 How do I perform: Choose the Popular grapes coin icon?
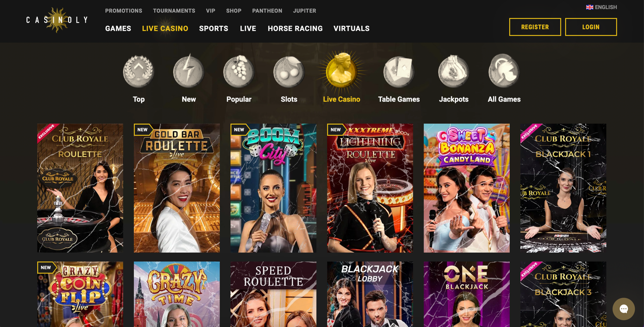(x=238, y=71)
